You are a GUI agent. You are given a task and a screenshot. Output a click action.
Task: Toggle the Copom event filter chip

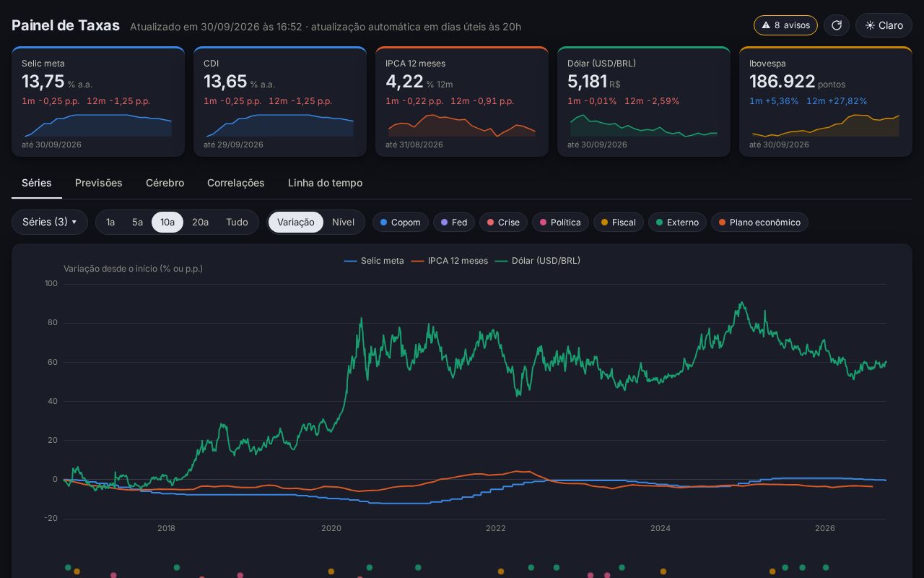point(401,222)
